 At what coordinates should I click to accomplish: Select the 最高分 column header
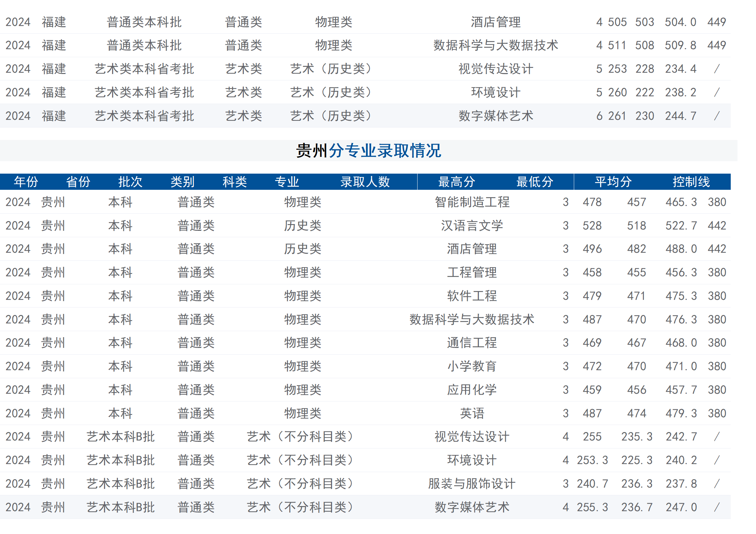click(x=455, y=182)
